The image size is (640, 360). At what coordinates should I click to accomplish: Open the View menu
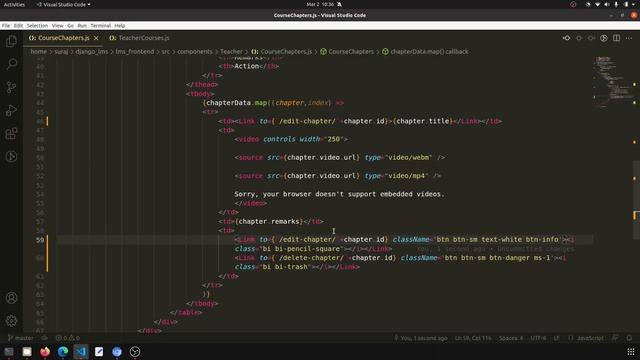point(58,25)
